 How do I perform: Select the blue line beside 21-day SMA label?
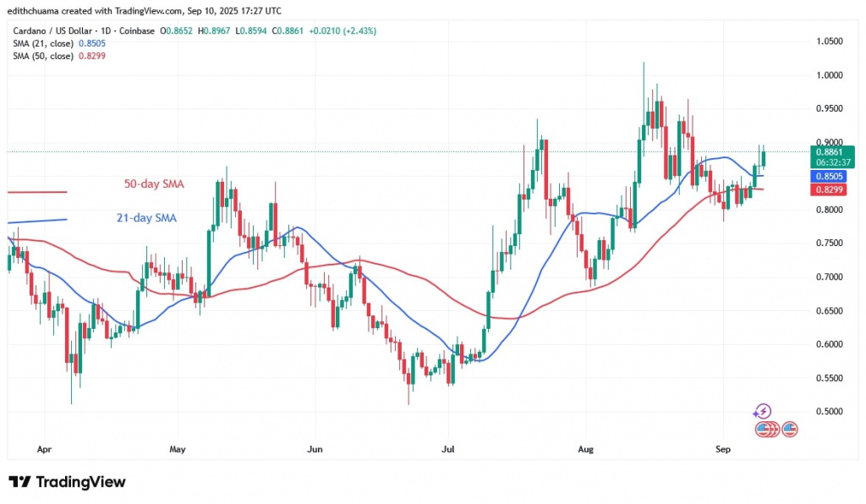pyautogui.click(x=36, y=220)
